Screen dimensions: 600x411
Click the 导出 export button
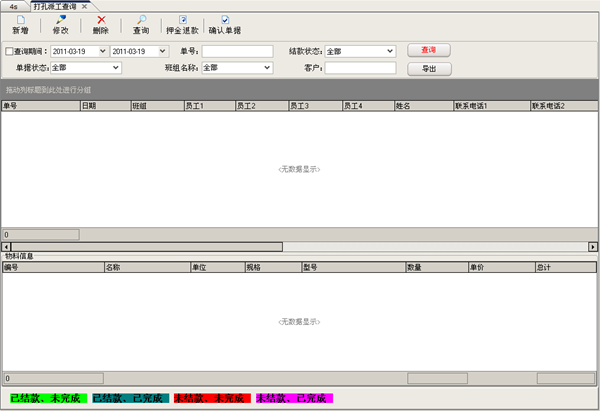tap(429, 69)
